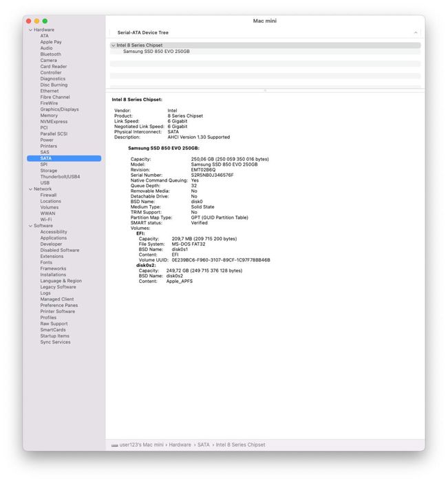Collapse the Software section chevron
The width and height of the screenshot is (448, 481).
pyautogui.click(x=30, y=226)
